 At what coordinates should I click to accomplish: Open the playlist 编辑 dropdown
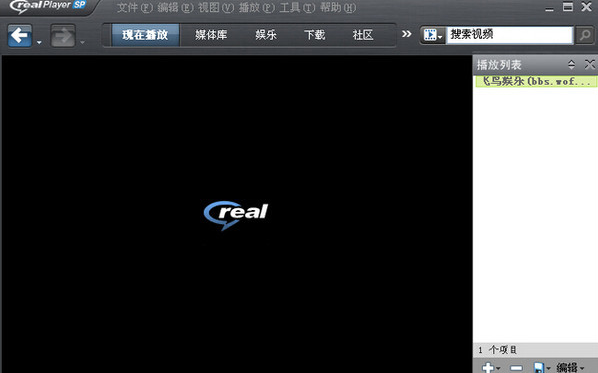point(570,368)
